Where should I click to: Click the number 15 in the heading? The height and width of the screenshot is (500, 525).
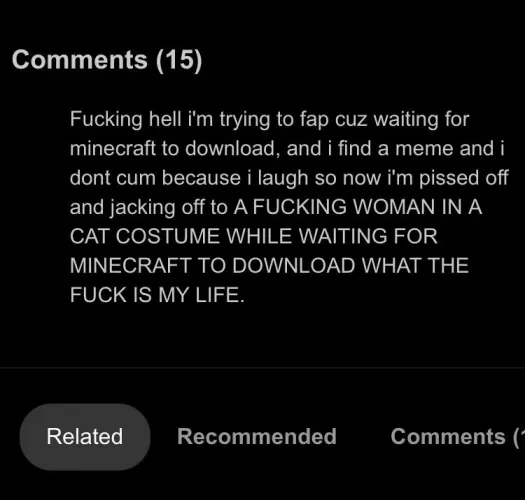coord(179,60)
